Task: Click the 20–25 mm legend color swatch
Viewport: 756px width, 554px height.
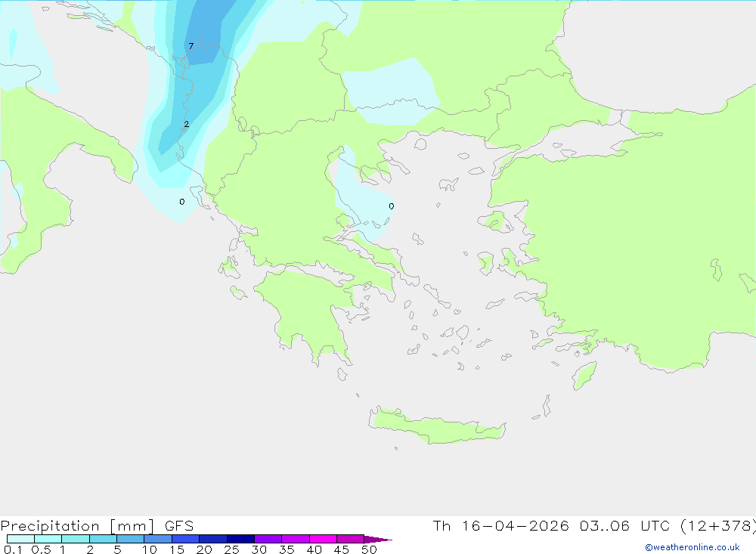Action: tap(213, 539)
